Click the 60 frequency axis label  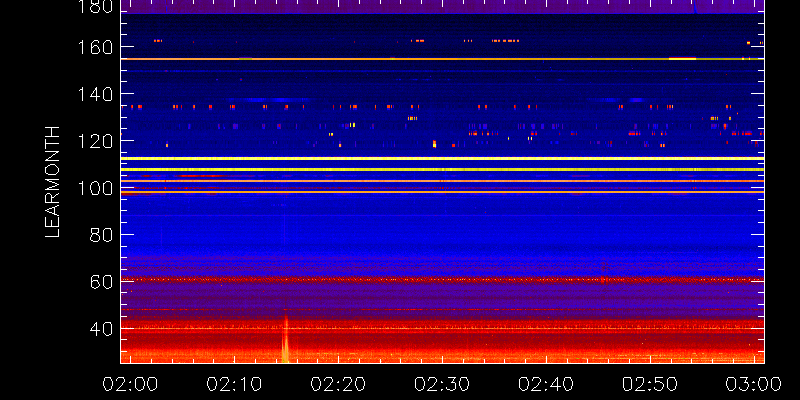click(102, 282)
